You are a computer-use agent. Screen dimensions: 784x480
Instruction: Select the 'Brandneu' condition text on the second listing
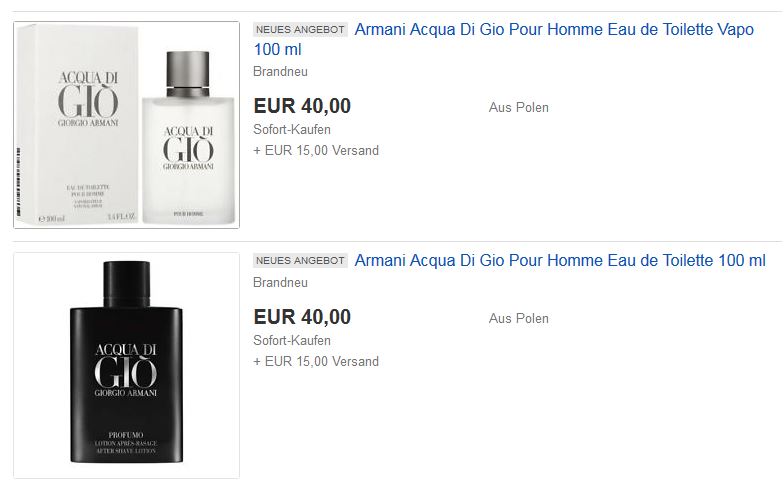pos(280,282)
